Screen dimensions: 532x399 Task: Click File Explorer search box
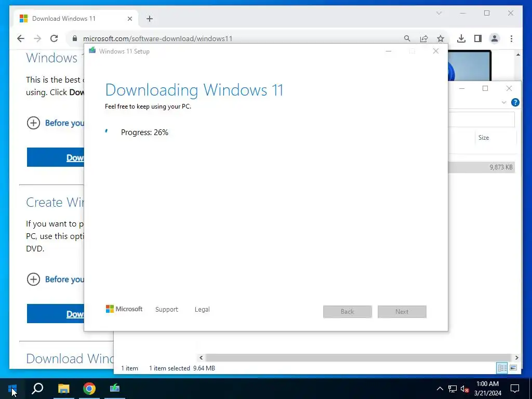[x=482, y=119]
